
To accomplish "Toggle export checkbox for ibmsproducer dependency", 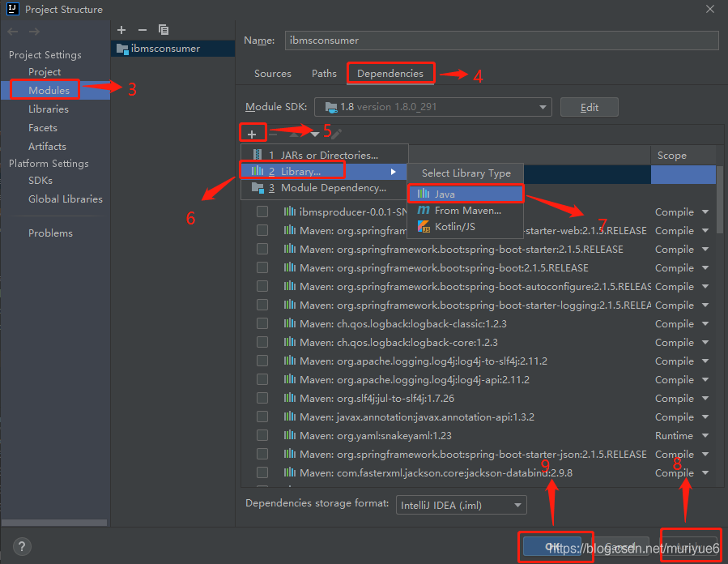I will click(262, 211).
